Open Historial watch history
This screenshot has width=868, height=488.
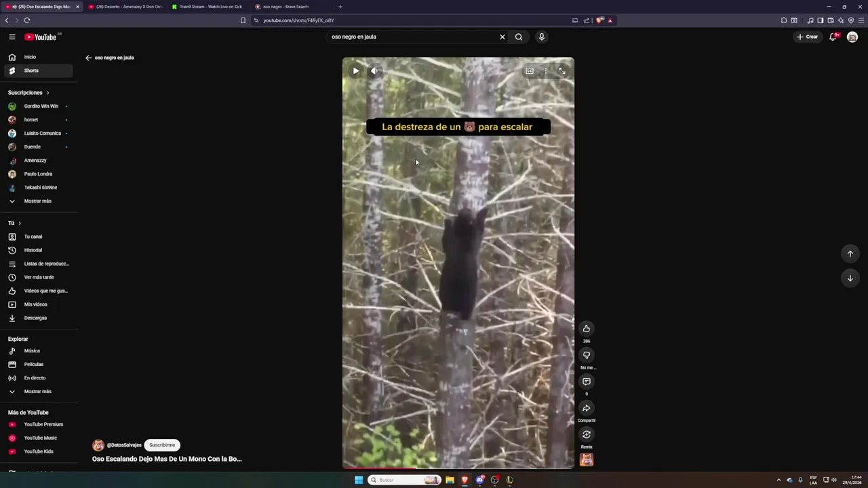(38, 250)
